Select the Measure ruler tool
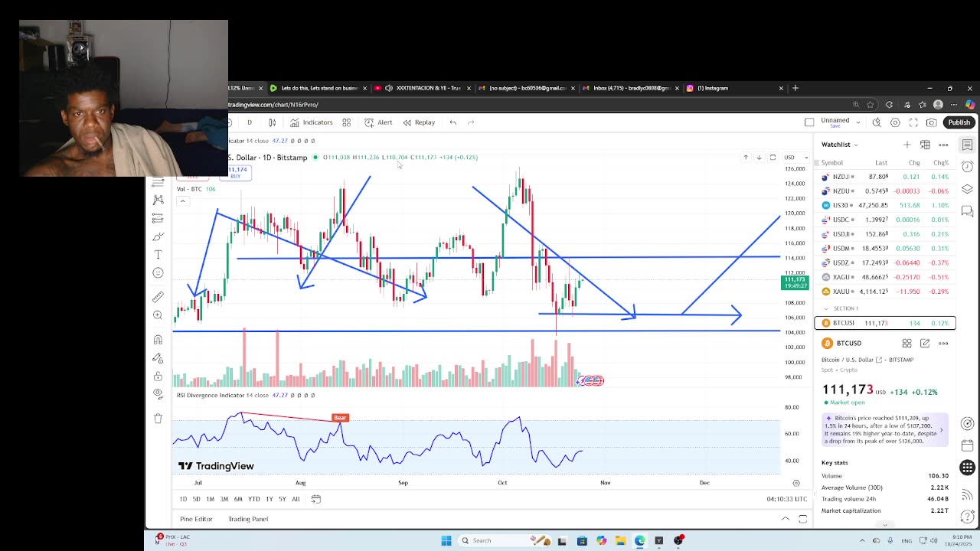The height and width of the screenshot is (551, 980). click(x=158, y=297)
